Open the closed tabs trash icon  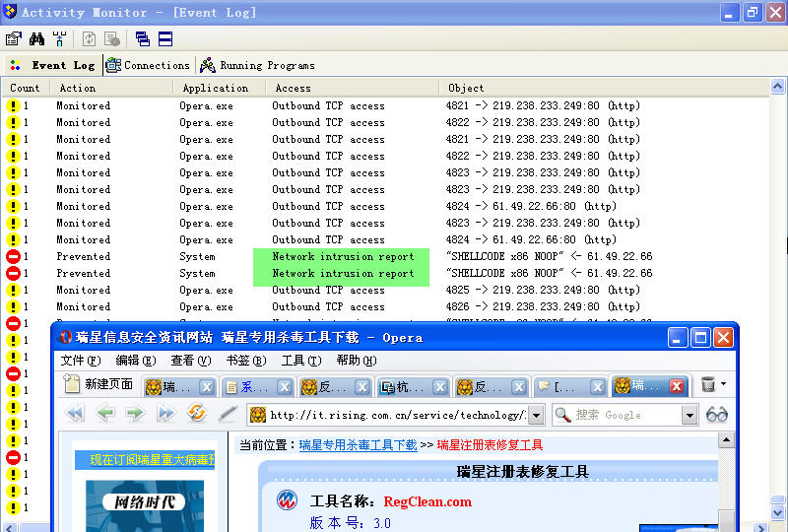tap(708, 384)
